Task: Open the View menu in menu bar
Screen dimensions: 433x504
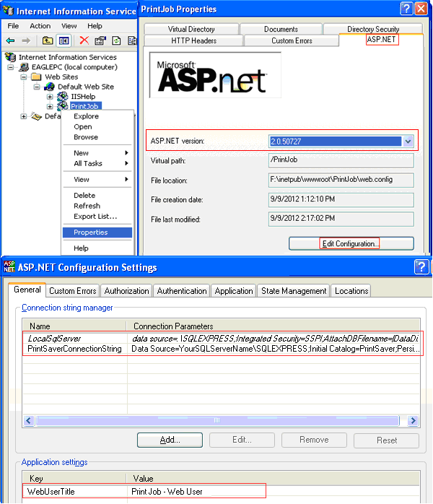Action: point(69,26)
